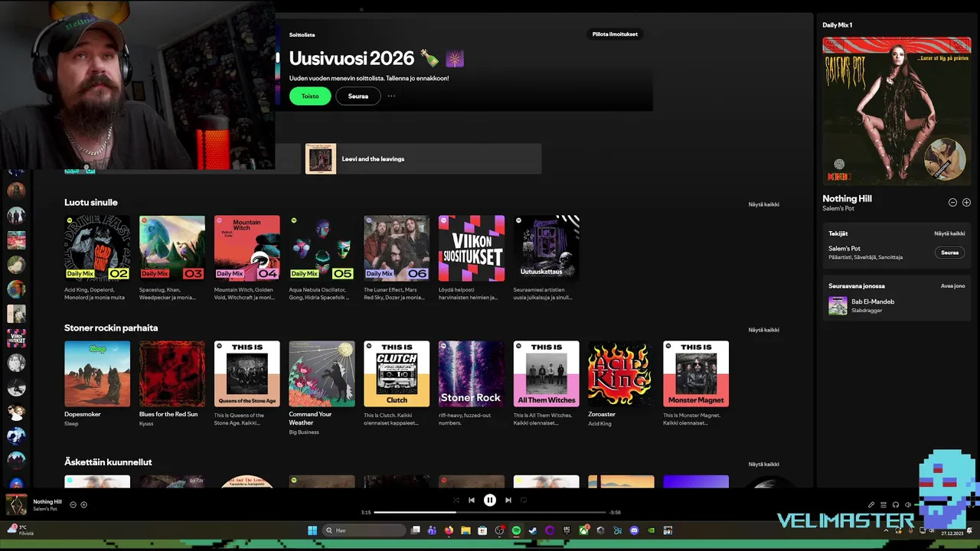Viewport: 980px width, 551px height.
Task: Click the Luotu sinulle section heading
Action: [x=91, y=203]
